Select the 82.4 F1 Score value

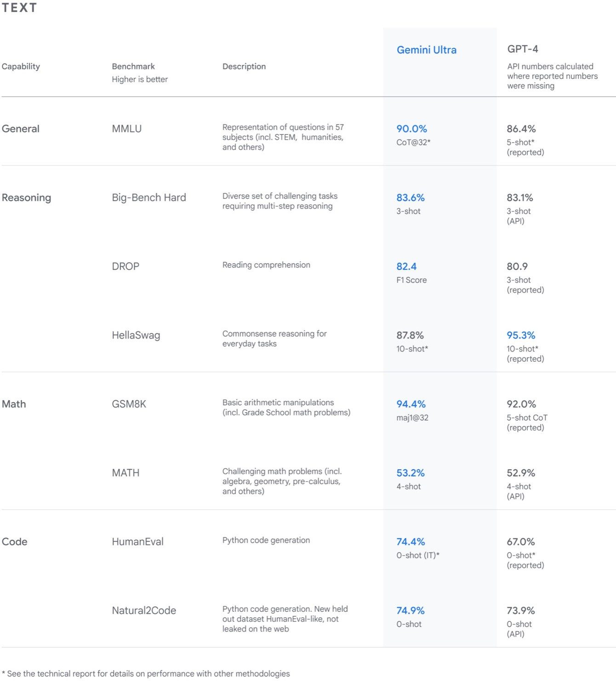(406, 266)
